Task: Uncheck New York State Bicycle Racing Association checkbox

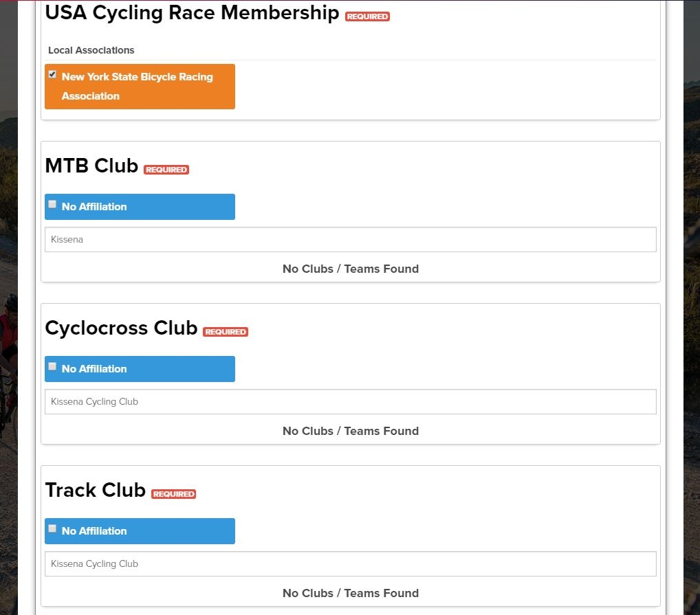Action: pos(52,74)
